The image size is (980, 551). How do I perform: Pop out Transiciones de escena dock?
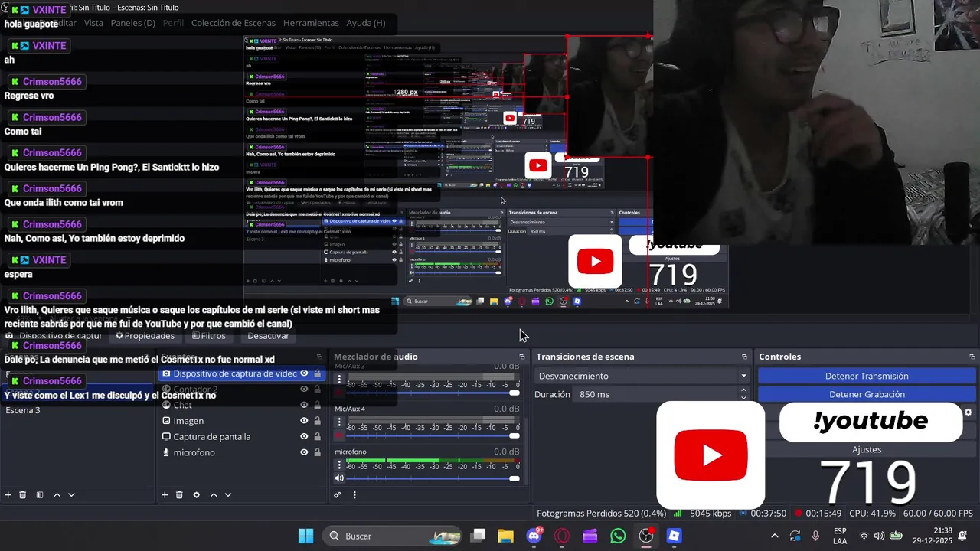point(744,357)
